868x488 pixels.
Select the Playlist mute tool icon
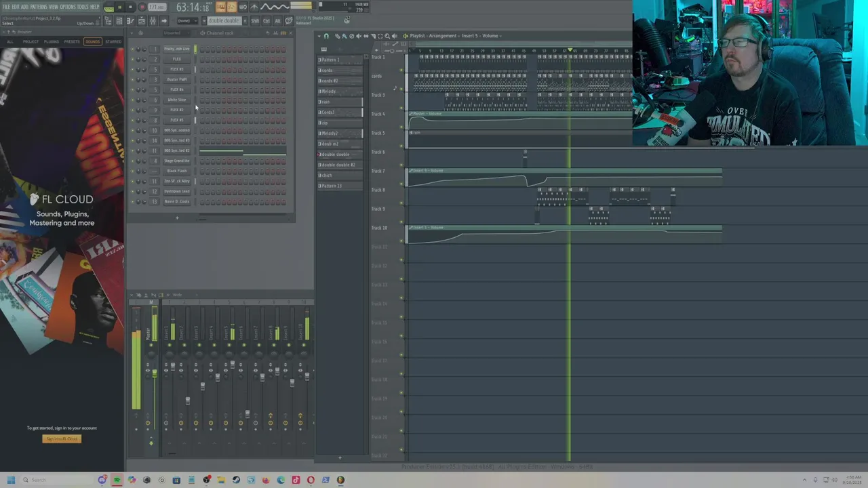point(359,36)
